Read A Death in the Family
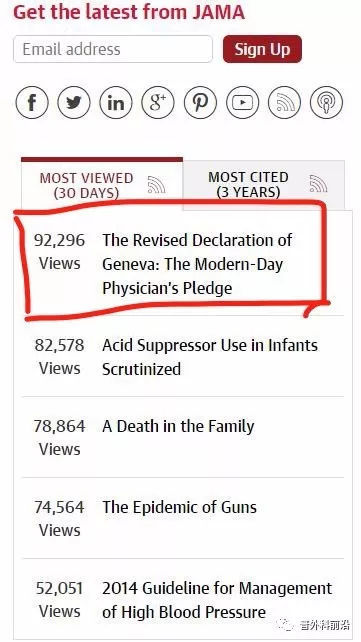Viewport: 361px width, 642px height. point(178,427)
